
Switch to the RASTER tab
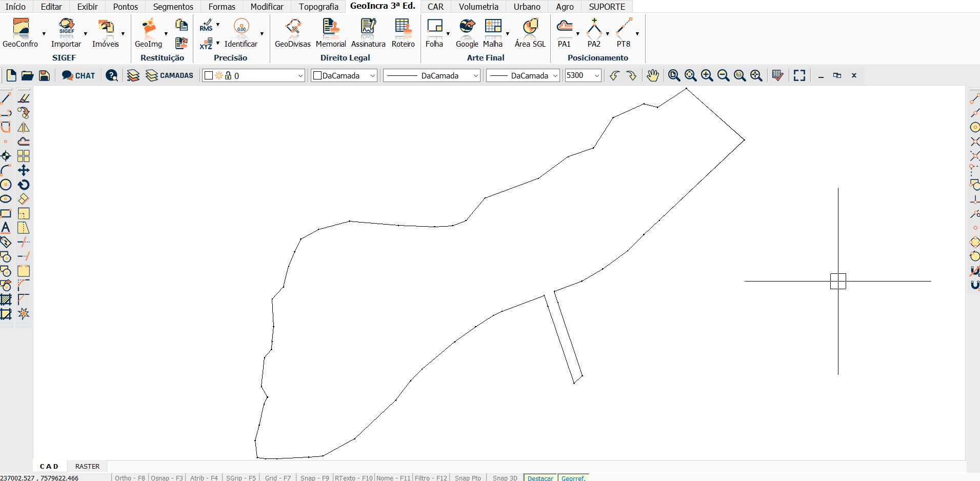(x=87, y=466)
